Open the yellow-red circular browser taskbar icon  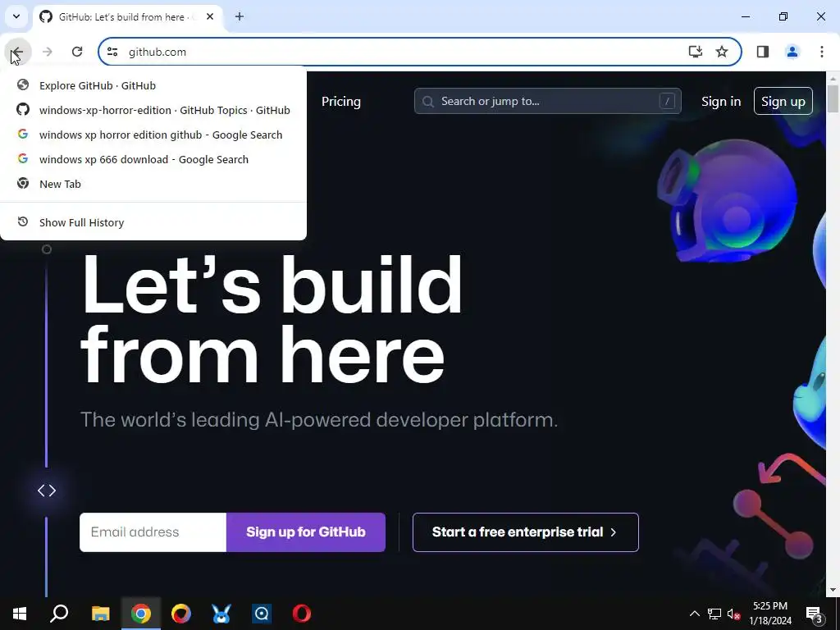click(181, 614)
